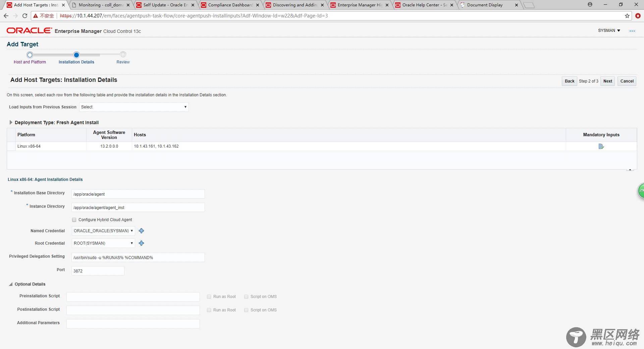Click the Back button

[x=570, y=81]
